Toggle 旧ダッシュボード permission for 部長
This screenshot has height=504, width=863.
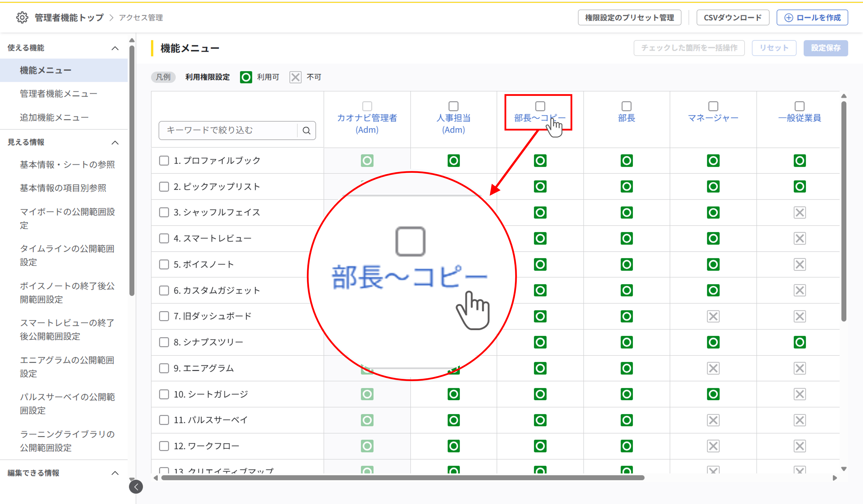click(x=627, y=316)
